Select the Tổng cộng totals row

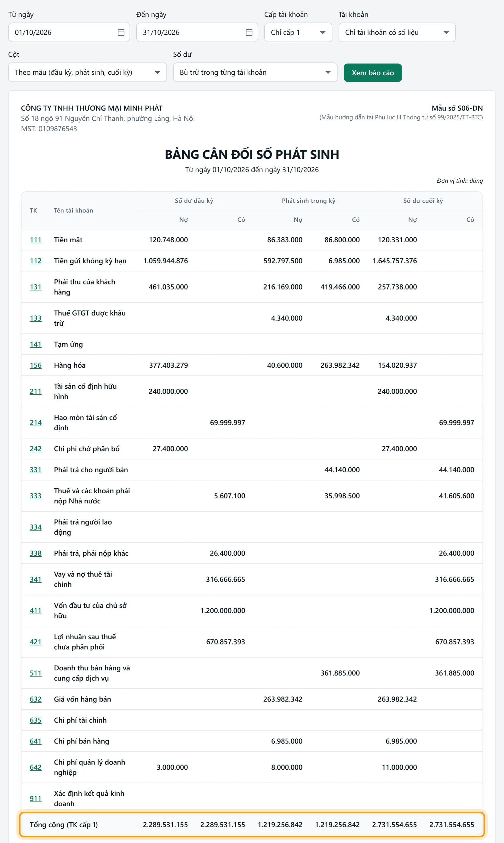[252, 825]
